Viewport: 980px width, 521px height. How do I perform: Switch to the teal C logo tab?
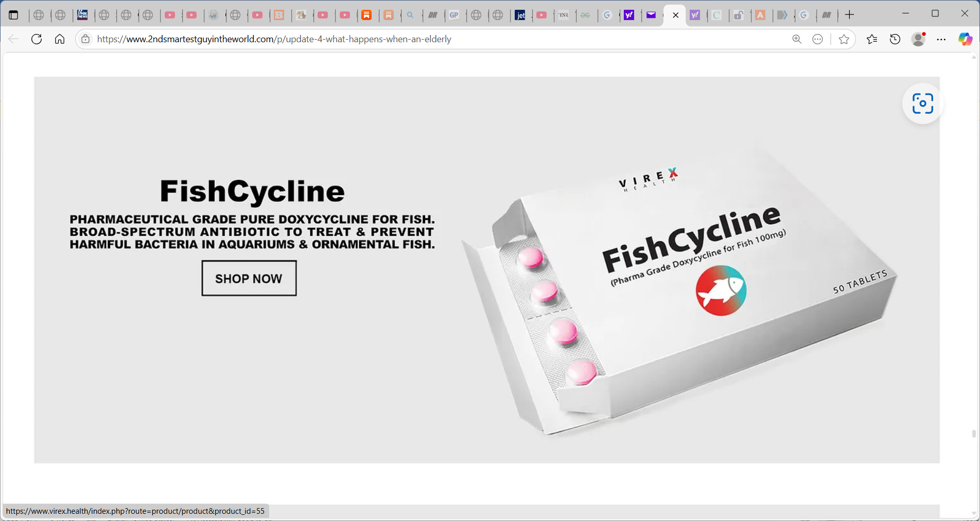pos(716,15)
